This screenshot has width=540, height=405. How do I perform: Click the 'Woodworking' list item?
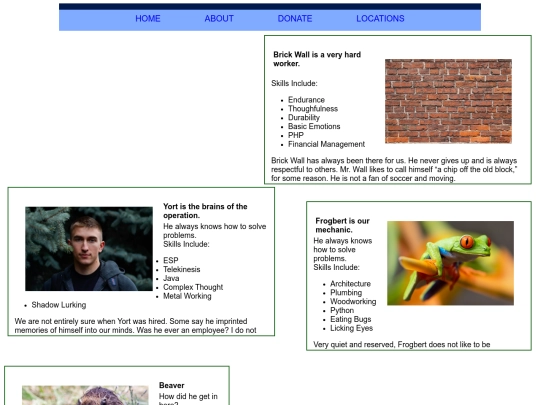pos(353,302)
